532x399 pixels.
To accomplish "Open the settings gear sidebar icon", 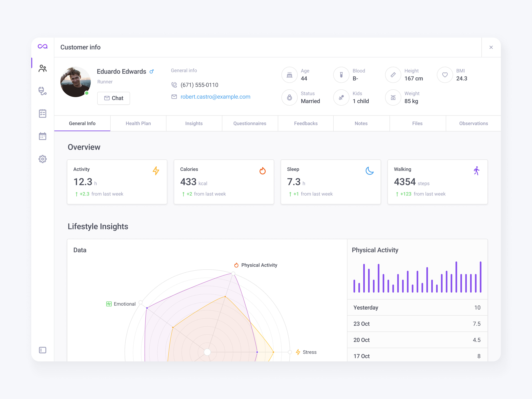I will point(43,159).
